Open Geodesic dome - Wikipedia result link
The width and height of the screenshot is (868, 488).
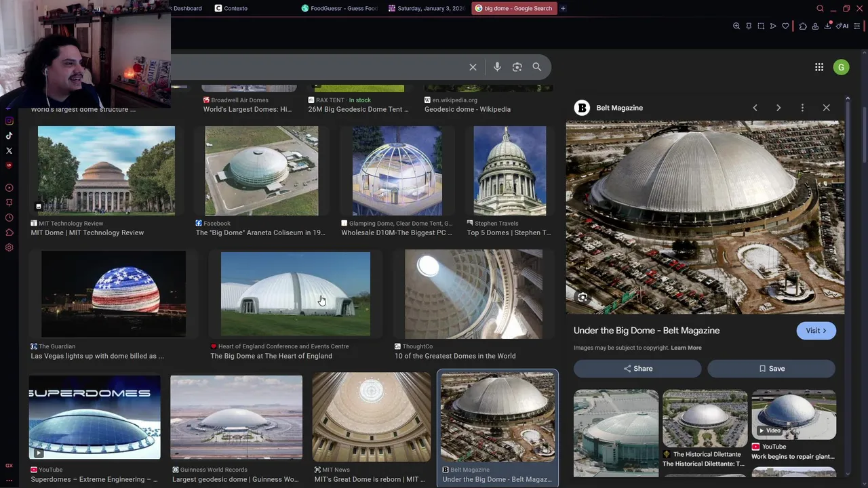click(467, 109)
